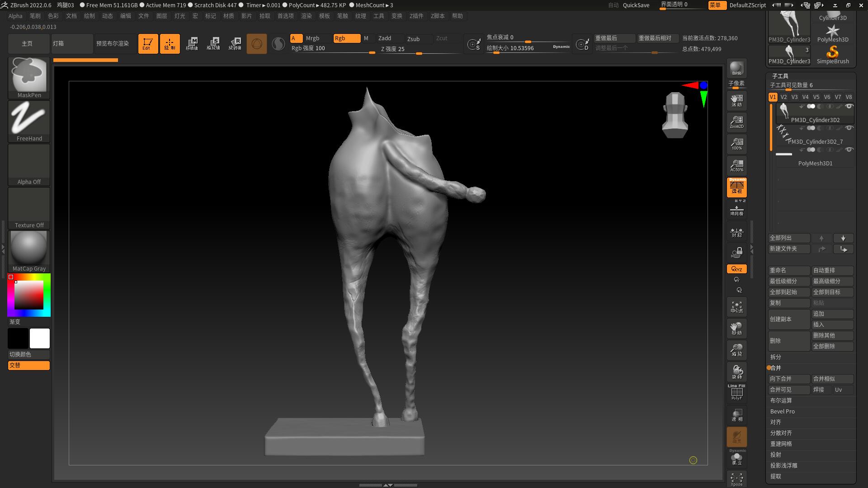Enable Perspective (透视) view mode
The image size is (868, 488).
click(x=736, y=188)
